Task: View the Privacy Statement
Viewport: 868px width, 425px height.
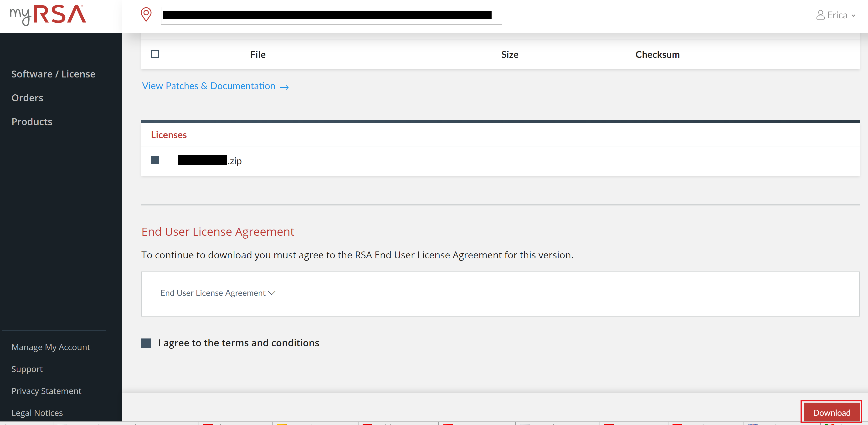Action: 46,391
